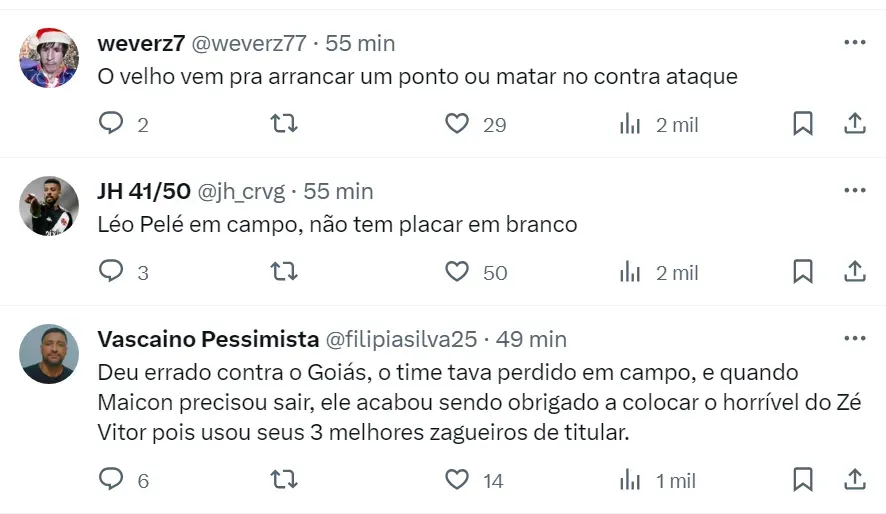Share the JH 41/50 tweet

point(855,272)
